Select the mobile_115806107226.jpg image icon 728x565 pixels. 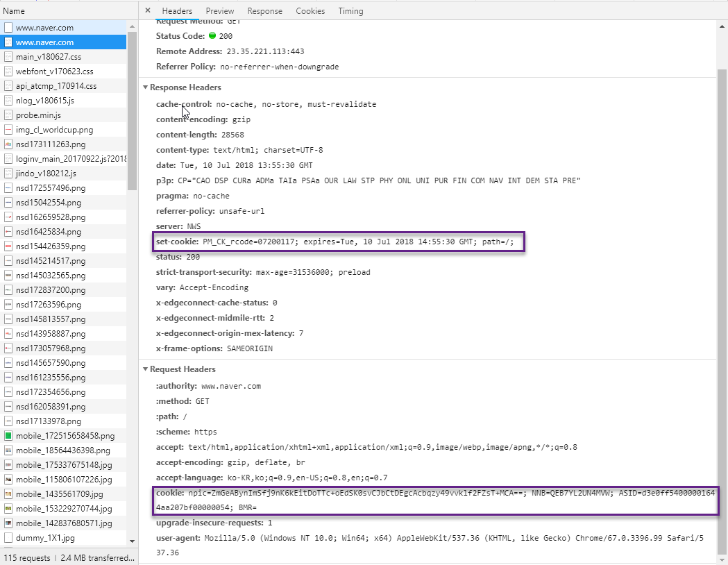8,480
